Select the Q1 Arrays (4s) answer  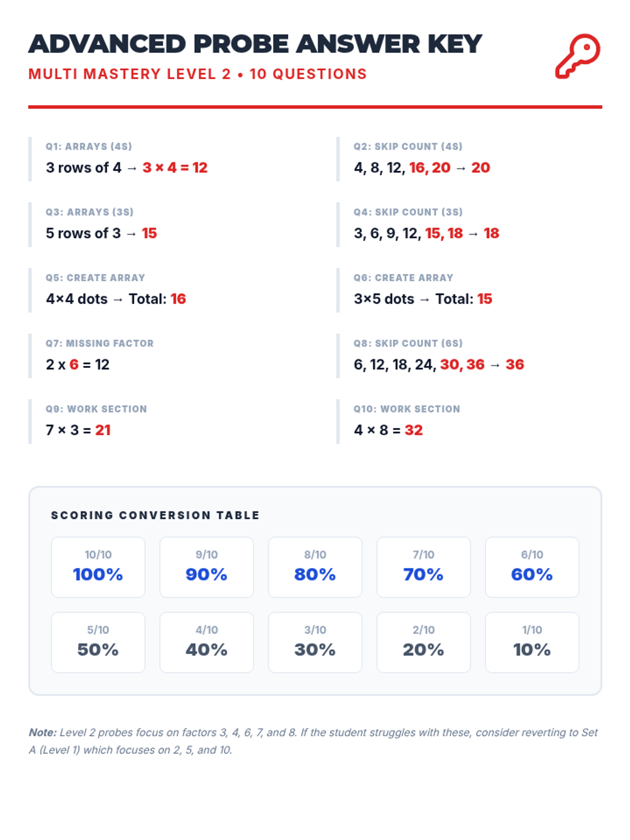click(x=127, y=167)
